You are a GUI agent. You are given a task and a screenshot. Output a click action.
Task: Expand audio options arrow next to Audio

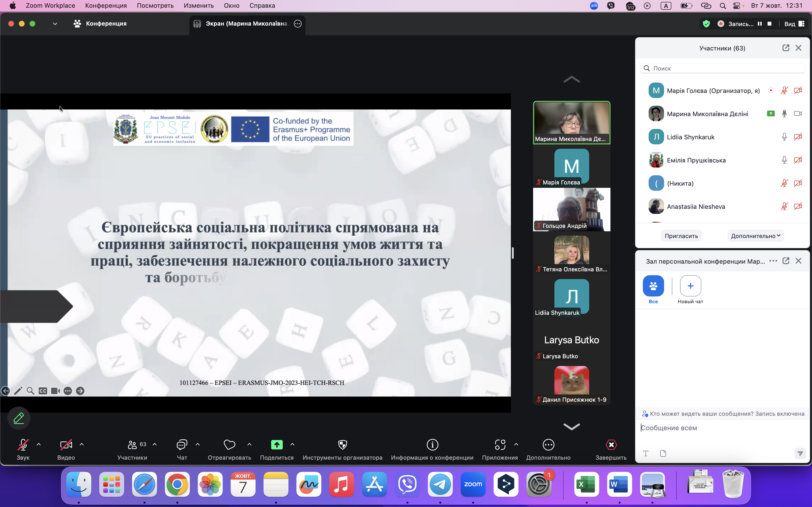(x=39, y=444)
